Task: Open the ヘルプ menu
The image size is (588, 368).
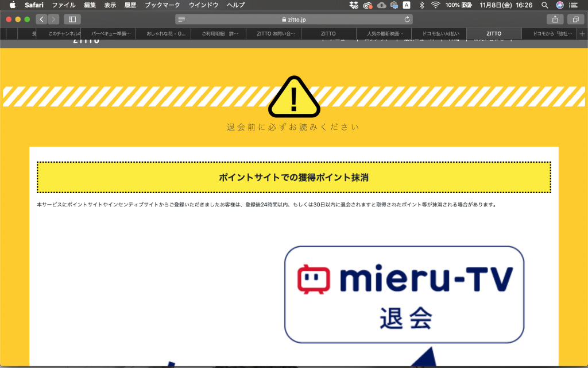Action: (x=236, y=5)
